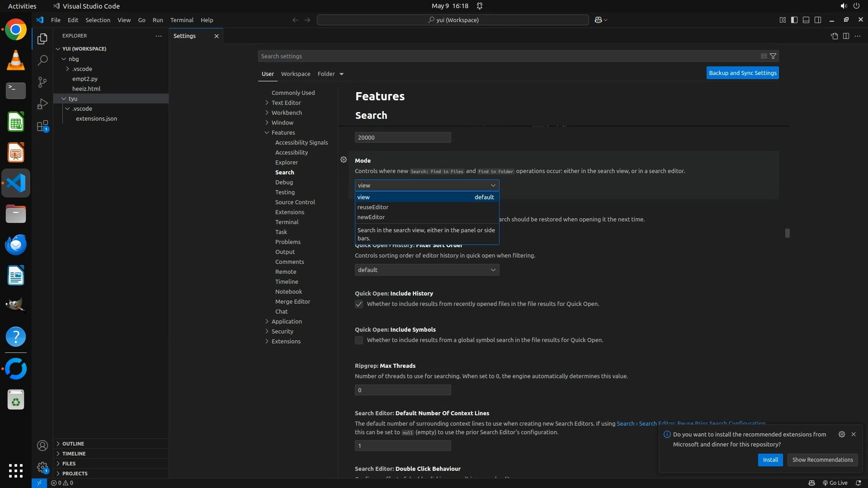Open the Search view in the activity bar
868x488 pixels.
[42, 60]
